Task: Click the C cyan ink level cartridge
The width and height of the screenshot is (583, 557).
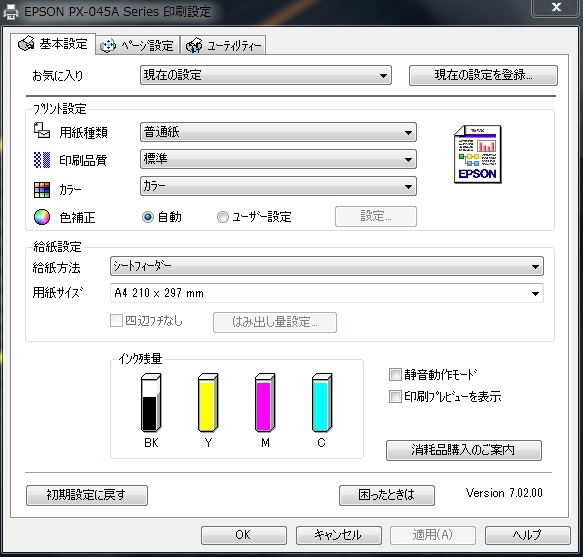Action: [x=322, y=403]
